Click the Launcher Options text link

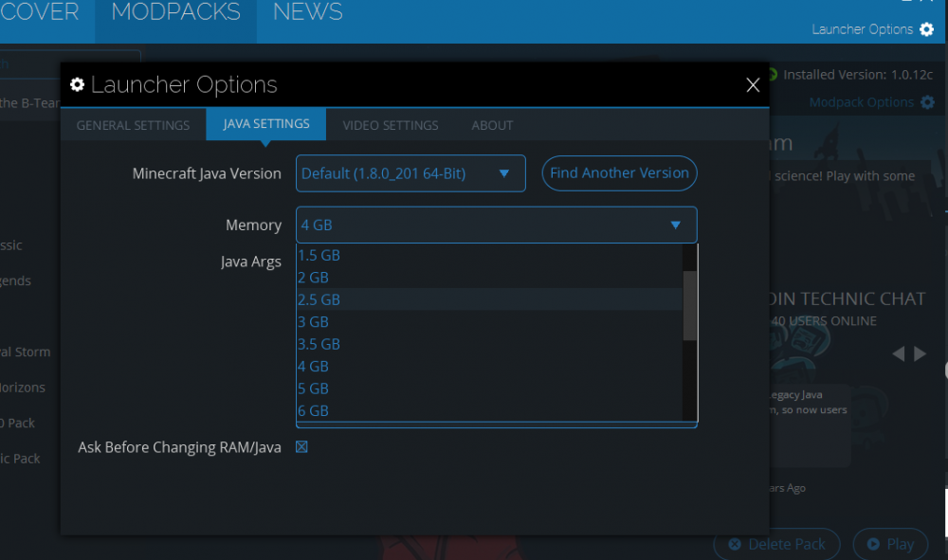point(862,29)
